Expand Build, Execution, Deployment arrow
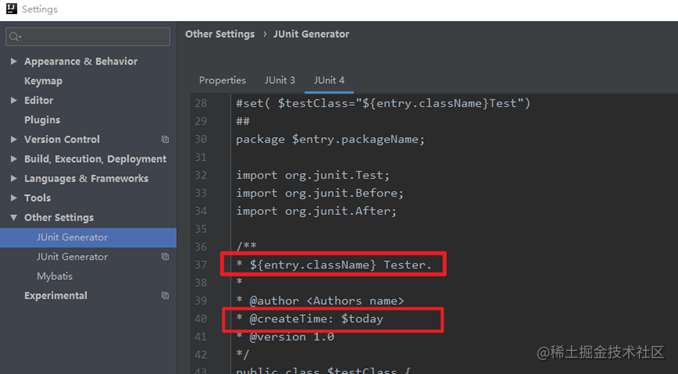Image resolution: width=678 pixels, height=374 pixels. coord(14,159)
